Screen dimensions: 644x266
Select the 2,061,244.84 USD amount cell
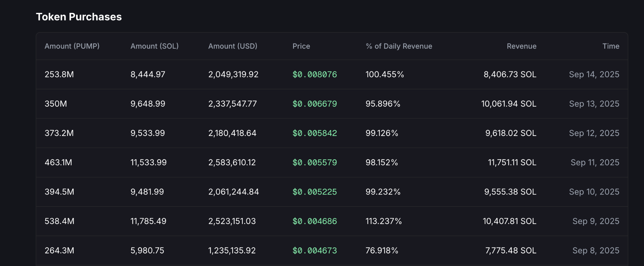pos(233,192)
